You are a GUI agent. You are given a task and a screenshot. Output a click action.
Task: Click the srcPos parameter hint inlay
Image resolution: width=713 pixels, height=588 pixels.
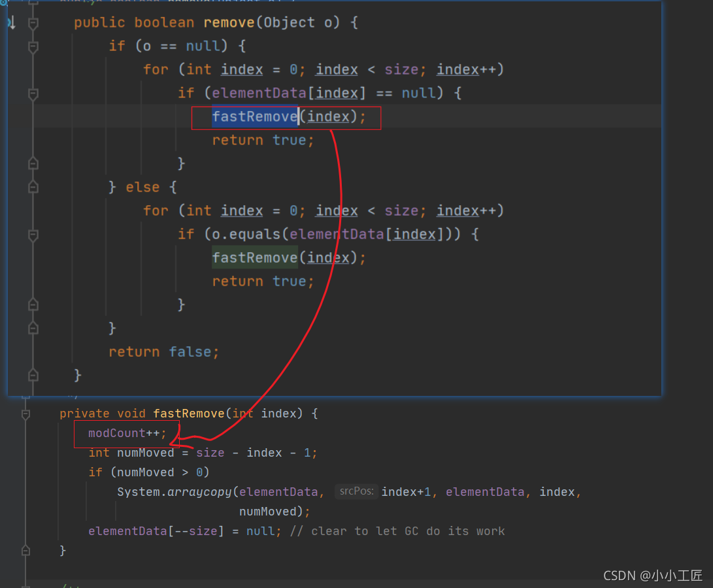(x=356, y=491)
